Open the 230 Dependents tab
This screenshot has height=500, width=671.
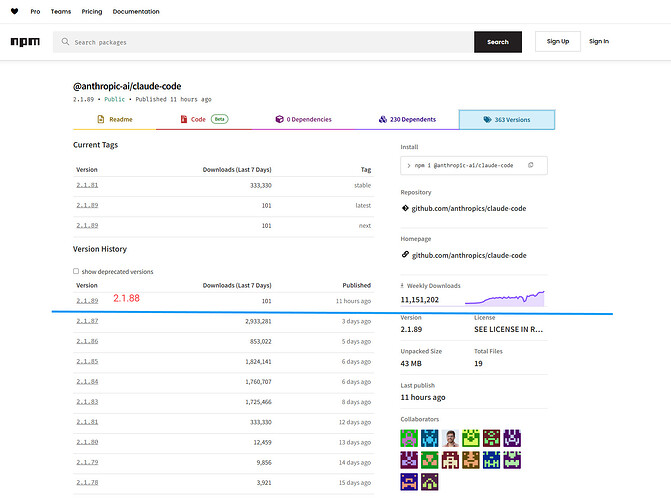[x=407, y=119]
